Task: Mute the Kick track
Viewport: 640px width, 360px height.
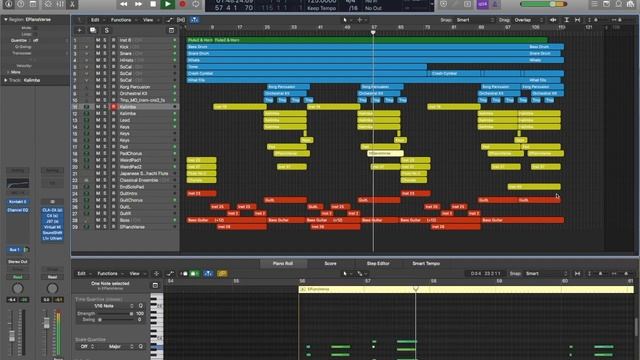Action: [x=98, y=47]
